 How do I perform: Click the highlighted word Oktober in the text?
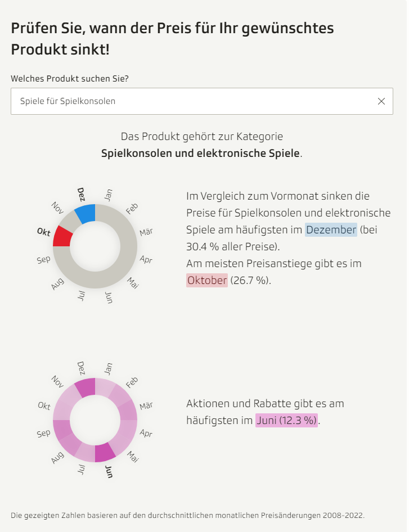[207, 280]
